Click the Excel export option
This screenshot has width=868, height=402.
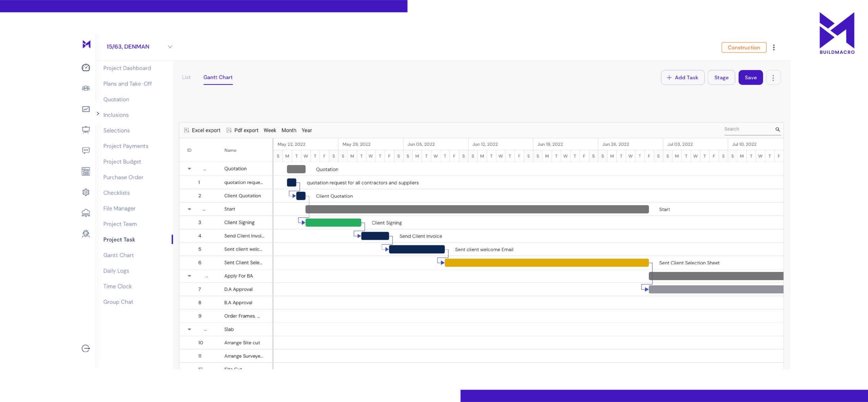click(202, 130)
